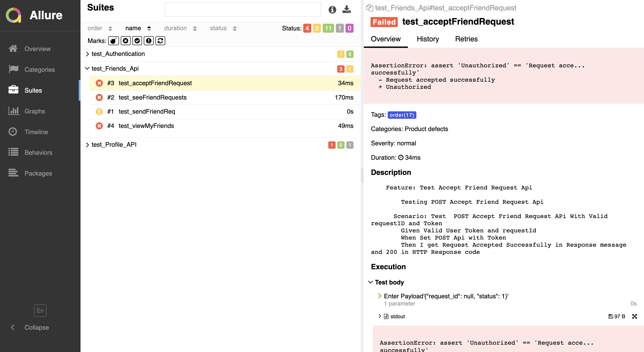The height and width of the screenshot is (352, 644).
Task: Toggle the failed status filter showing 4
Action: point(307,28)
